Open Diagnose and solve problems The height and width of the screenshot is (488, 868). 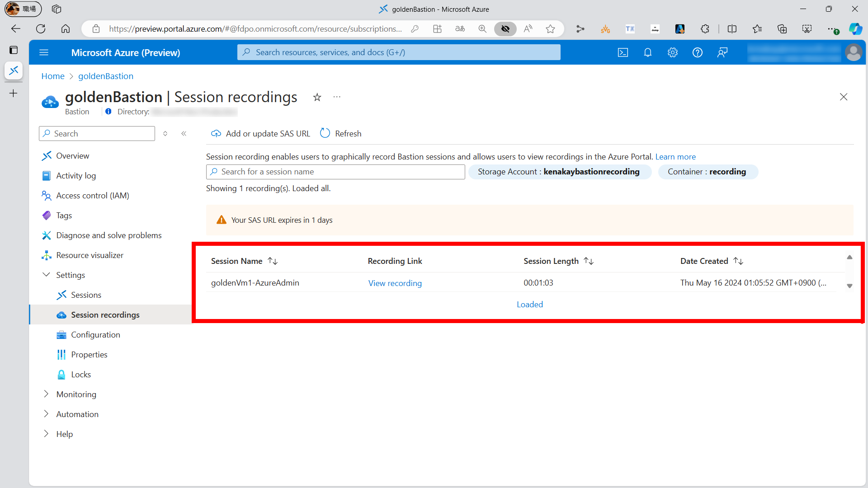coord(109,235)
